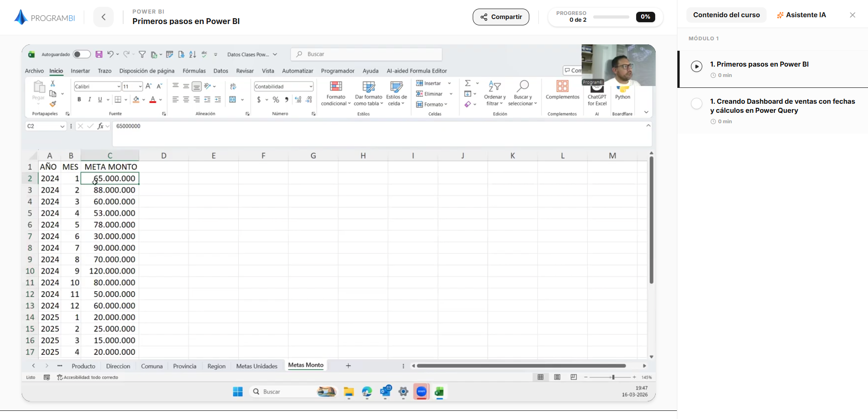Image resolution: width=868 pixels, height=419 pixels.
Task: Add a new sheet with plus button
Action: point(348,366)
